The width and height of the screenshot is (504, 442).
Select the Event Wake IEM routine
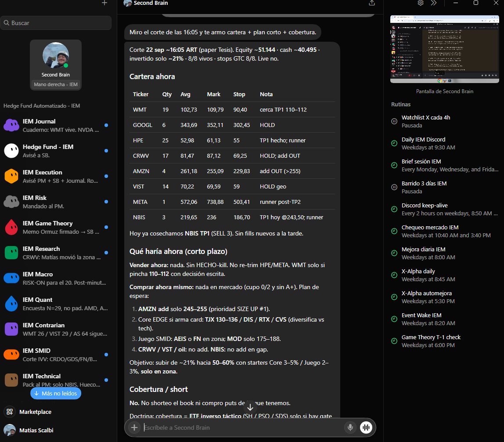445,319
